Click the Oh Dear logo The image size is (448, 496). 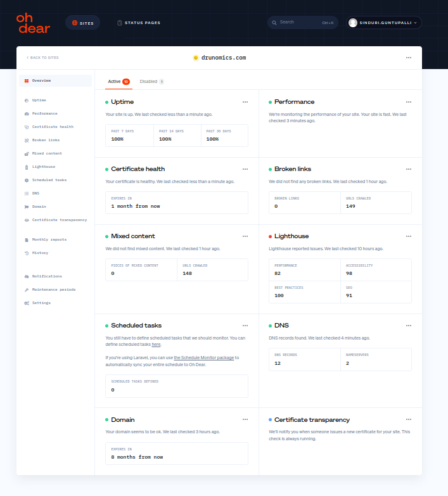pyautogui.click(x=33, y=23)
